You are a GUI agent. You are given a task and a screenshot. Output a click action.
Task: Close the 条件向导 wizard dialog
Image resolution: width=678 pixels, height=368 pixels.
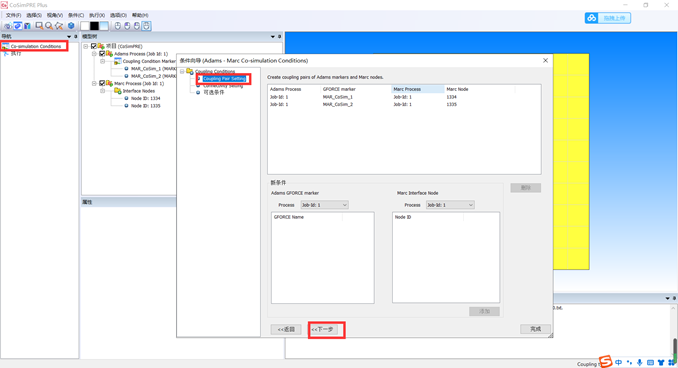(x=545, y=61)
